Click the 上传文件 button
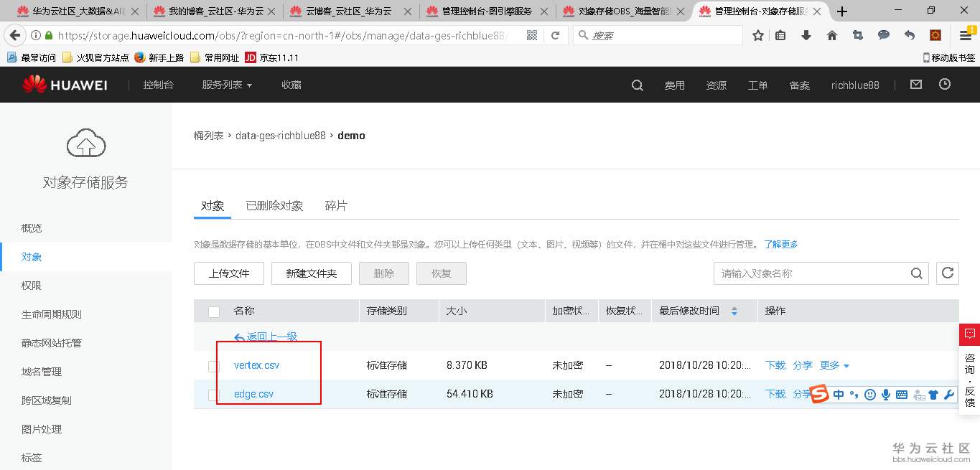The height and width of the screenshot is (470, 980). pyautogui.click(x=228, y=273)
